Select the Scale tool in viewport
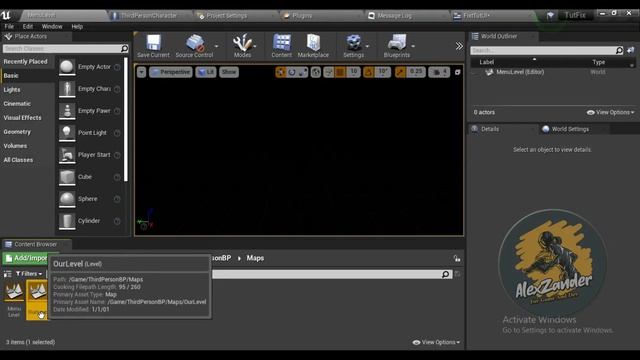The width and height of the screenshot is (640, 360). click(x=303, y=72)
